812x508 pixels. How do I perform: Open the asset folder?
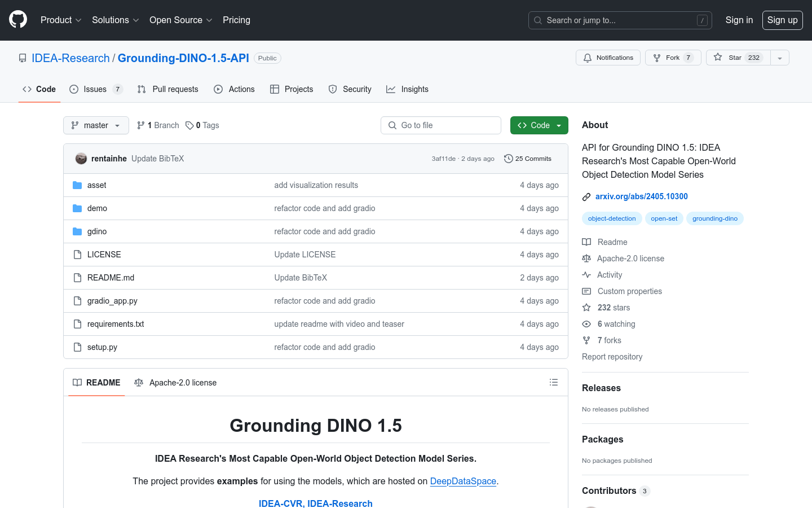coord(96,185)
